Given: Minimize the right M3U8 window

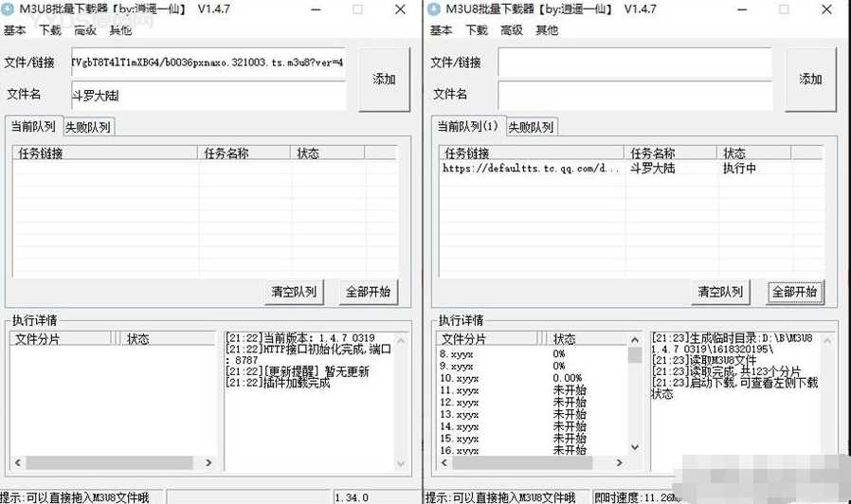Looking at the screenshot, I should pos(742,9).
